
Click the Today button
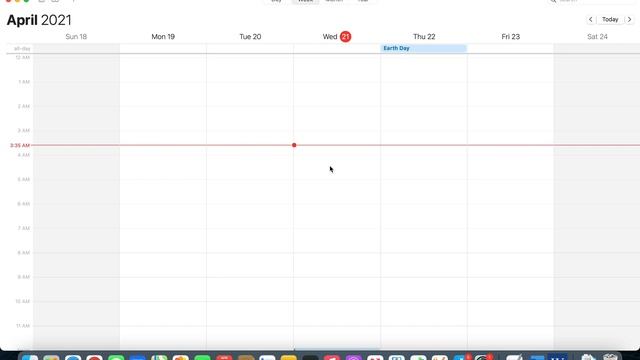610,20
